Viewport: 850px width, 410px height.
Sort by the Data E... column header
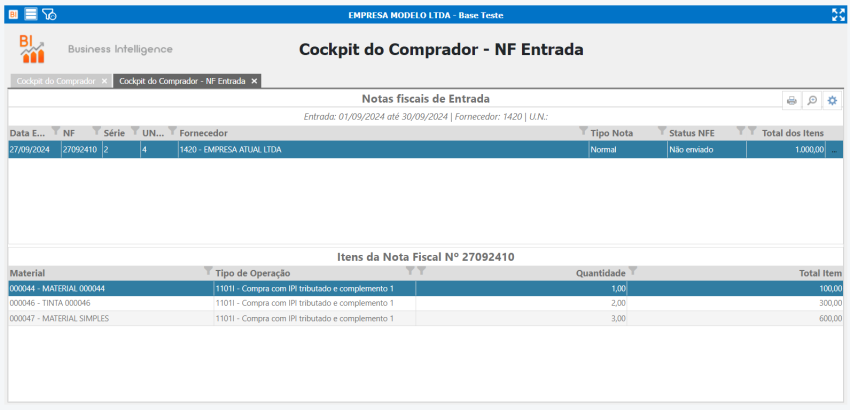click(28, 133)
